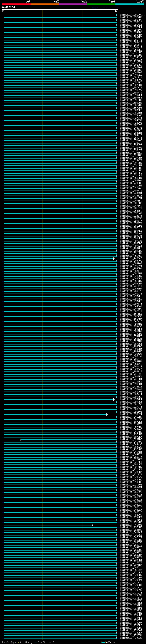The height and width of the screenshot is (644, 146).
Task: Click label UniRef100_A9NWR1
Action: click(x=131, y=324)
